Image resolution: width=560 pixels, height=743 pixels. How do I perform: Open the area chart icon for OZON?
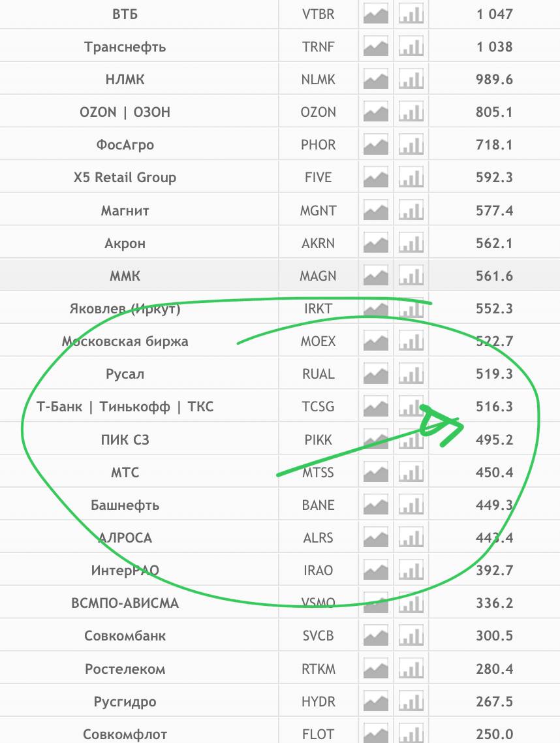376,112
